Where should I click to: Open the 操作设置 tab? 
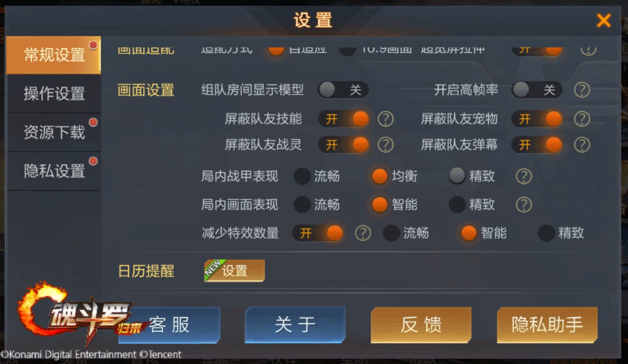(54, 94)
